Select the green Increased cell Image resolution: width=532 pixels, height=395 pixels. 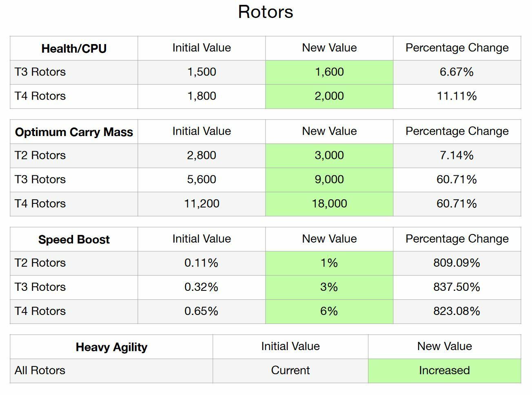[444, 370]
